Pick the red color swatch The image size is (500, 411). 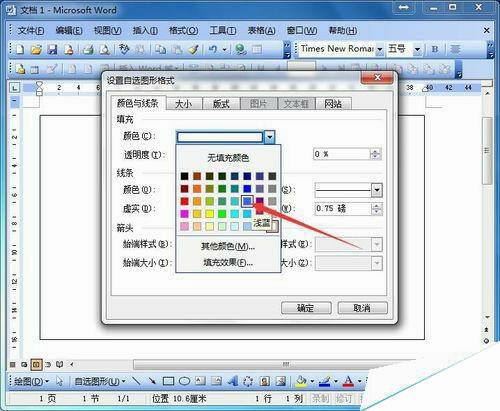click(184, 201)
